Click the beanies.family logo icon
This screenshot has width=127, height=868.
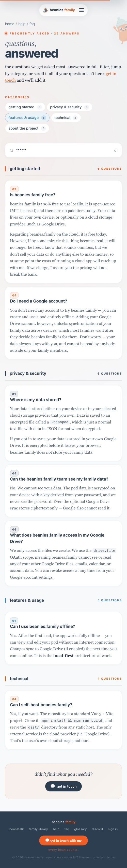[46, 10]
